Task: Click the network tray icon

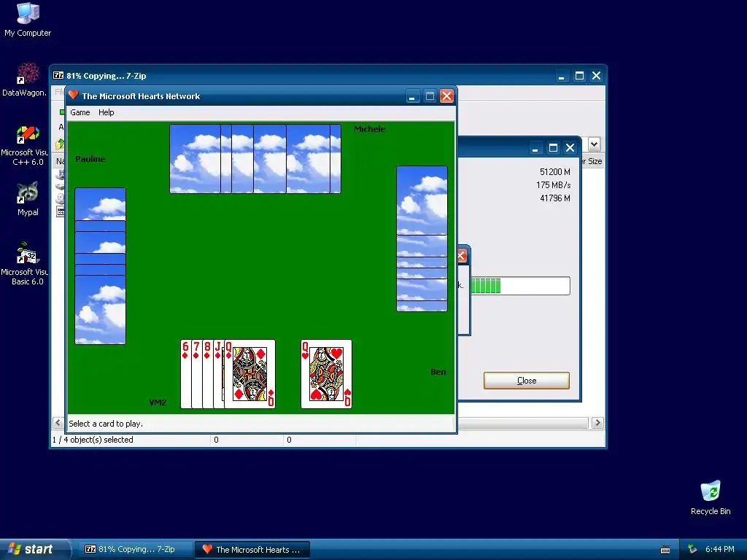Action: coord(692,549)
